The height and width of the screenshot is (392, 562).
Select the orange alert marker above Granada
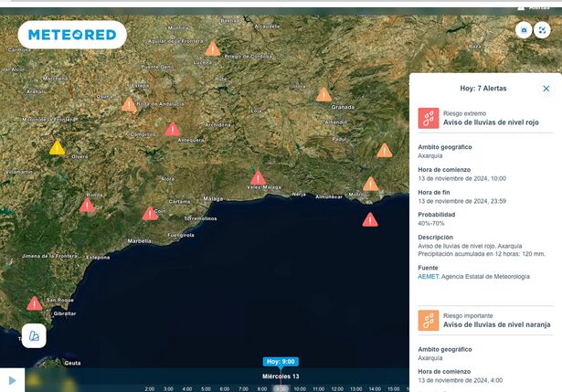click(323, 94)
